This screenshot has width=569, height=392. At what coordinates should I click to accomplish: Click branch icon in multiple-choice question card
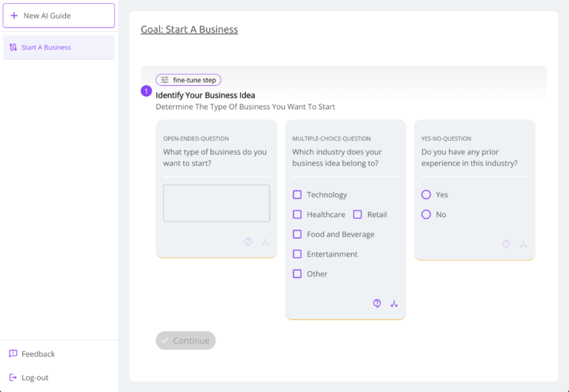coord(394,303)
